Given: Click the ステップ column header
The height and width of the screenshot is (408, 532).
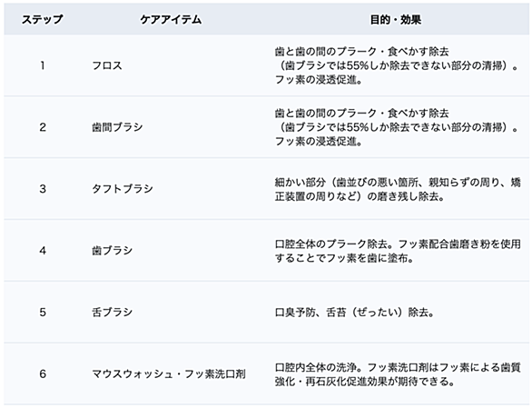Looking at the screenshot, I should pos(42,19).
